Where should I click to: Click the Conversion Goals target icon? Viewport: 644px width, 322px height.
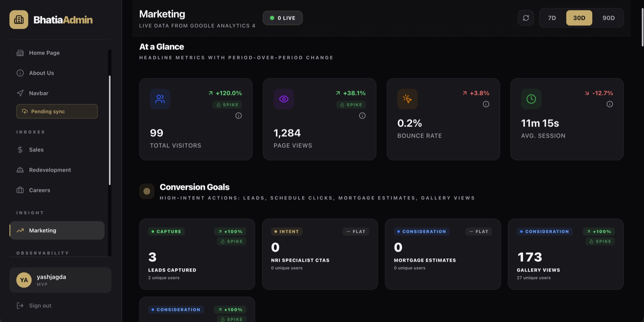[x=147, y=191]
